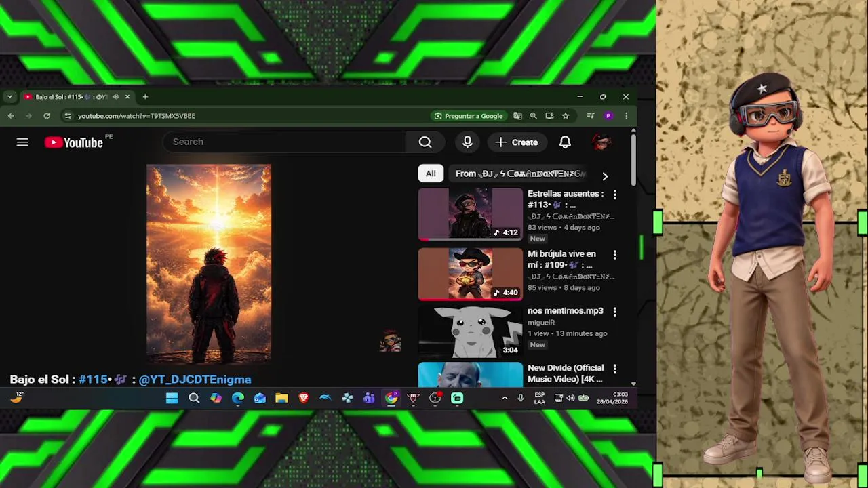
Task: Click the translate page icon
Action: [x=518, y=116]
